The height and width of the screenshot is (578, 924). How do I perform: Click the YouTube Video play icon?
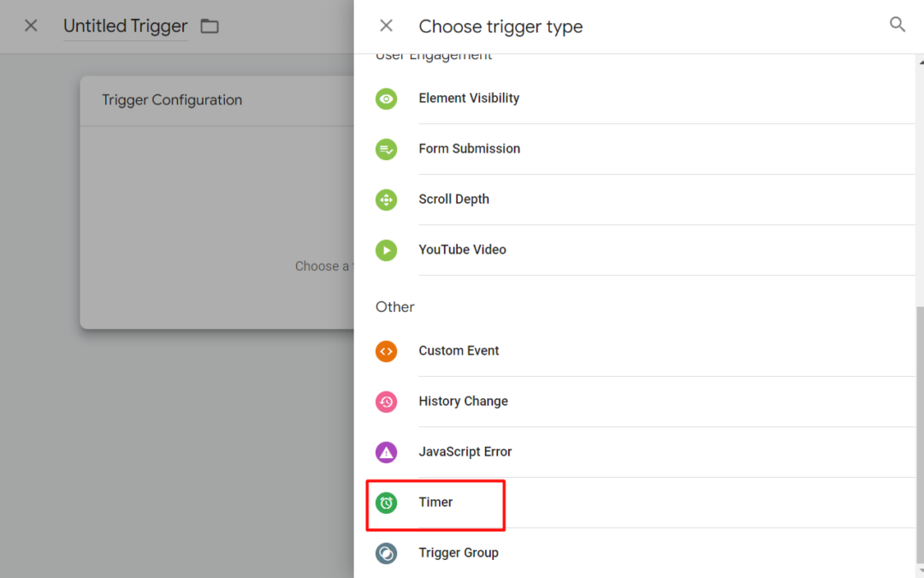point(386,250)
